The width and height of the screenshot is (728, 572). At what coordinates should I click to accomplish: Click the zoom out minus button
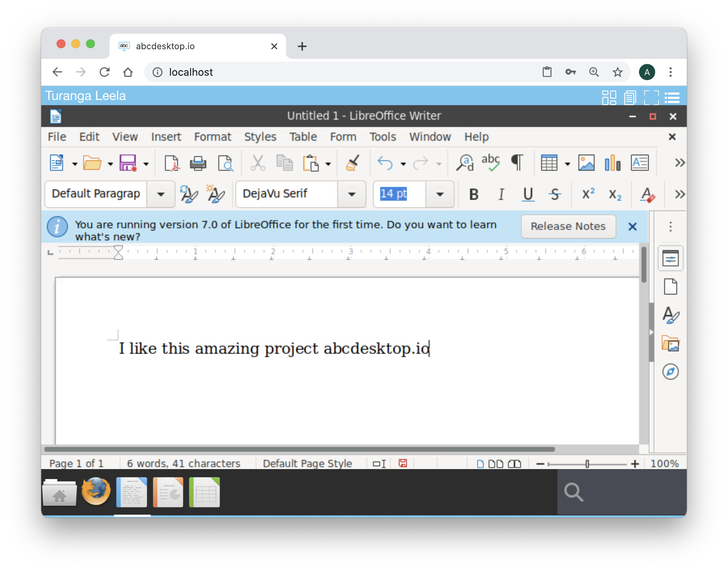540,464
